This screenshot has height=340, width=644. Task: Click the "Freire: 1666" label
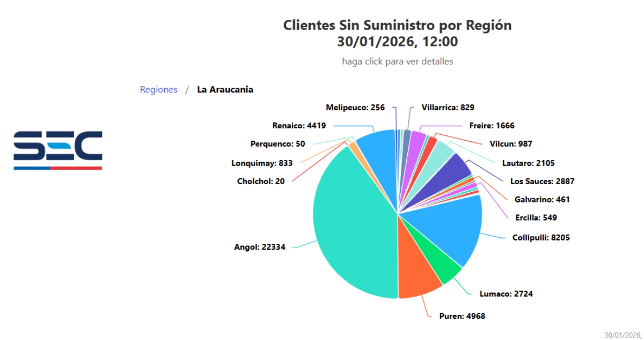coord(492,126)
